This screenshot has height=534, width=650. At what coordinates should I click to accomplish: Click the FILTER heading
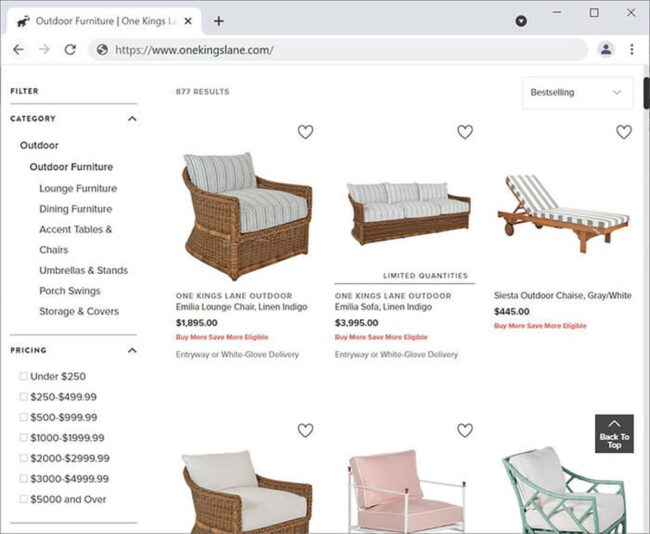[x=24, y=91]
